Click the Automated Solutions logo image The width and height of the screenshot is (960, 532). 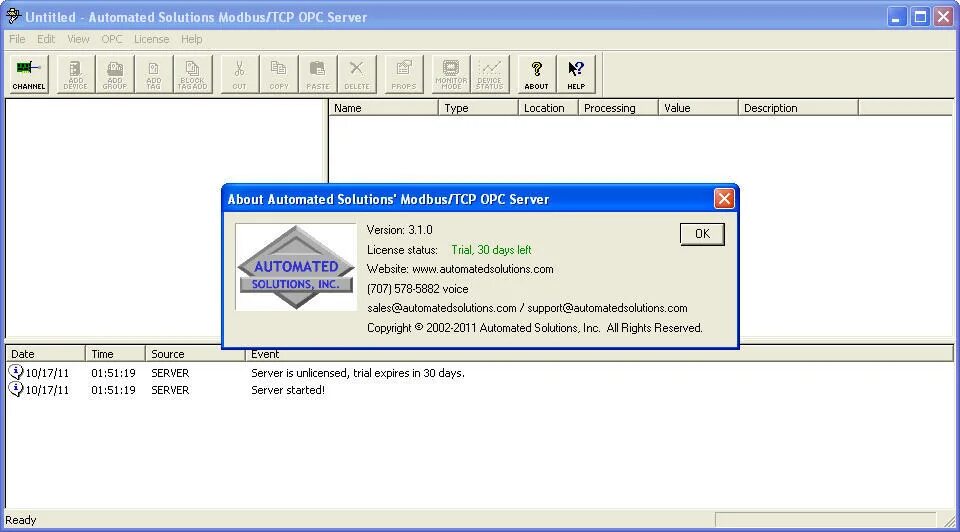pyautogui.click(x=296, y=267)
